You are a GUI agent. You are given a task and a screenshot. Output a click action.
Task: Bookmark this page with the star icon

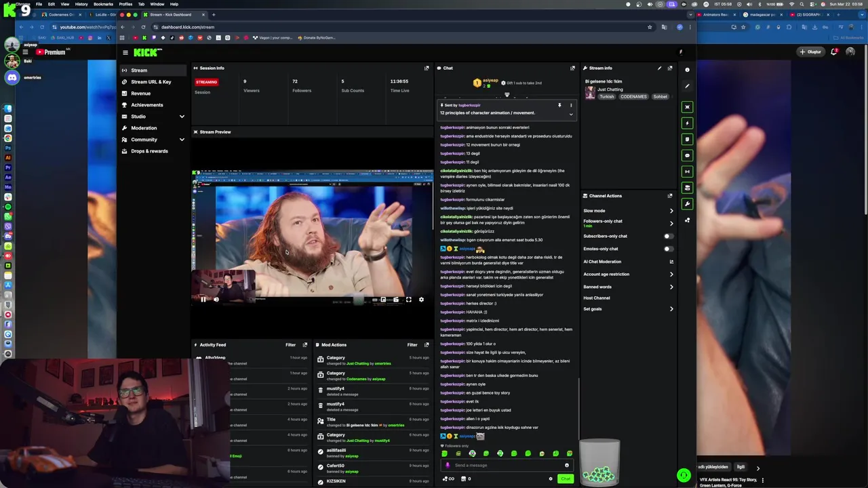(x=650, y=27)
